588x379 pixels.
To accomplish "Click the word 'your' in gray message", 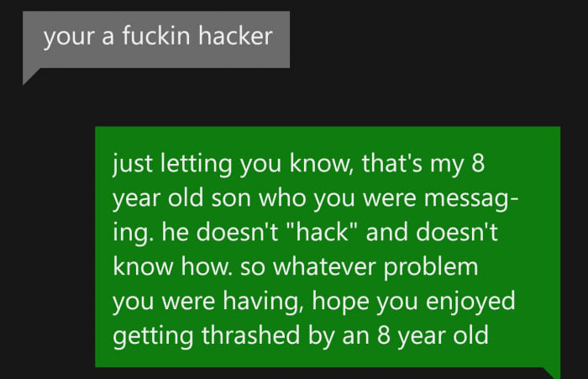I will coord(69,38).
